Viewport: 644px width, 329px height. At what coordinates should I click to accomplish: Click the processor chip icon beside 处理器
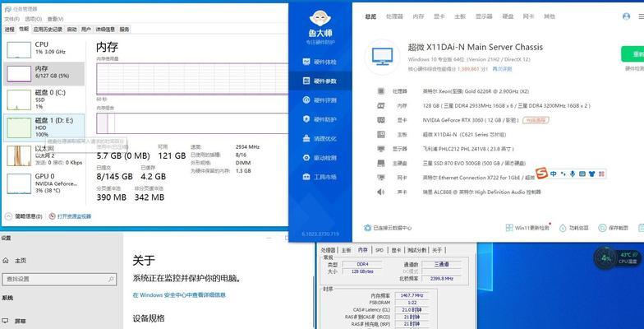point(381,91)
